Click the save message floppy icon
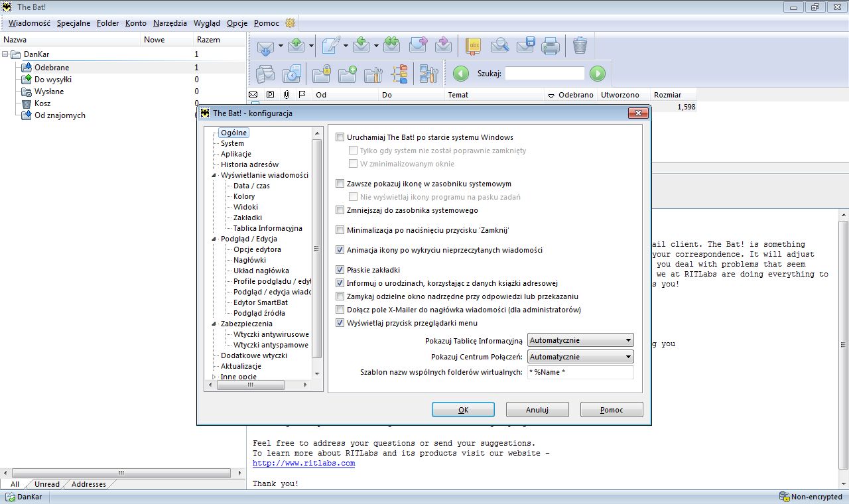 (x=525, y=45)
